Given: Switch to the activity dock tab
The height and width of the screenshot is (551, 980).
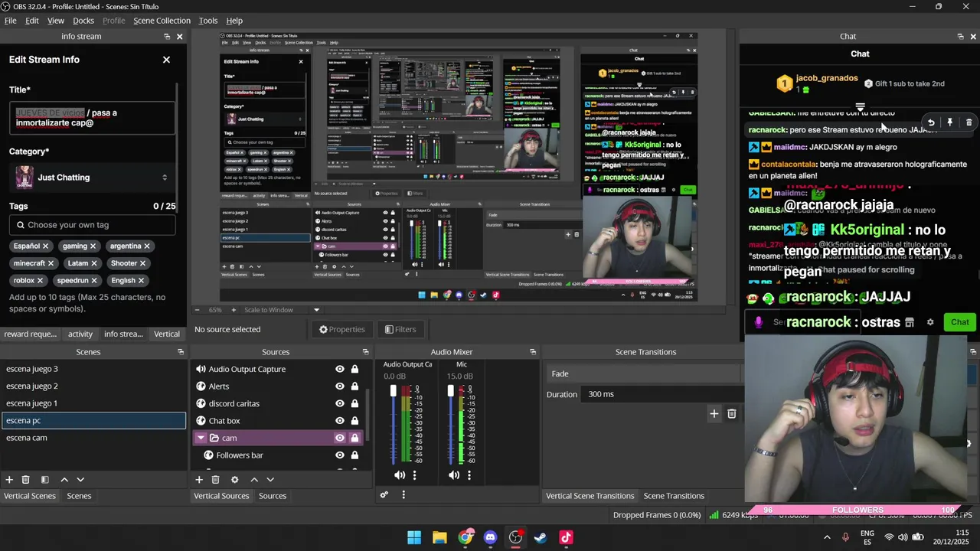Looking at the screenshot, I should tap(80, 334).
